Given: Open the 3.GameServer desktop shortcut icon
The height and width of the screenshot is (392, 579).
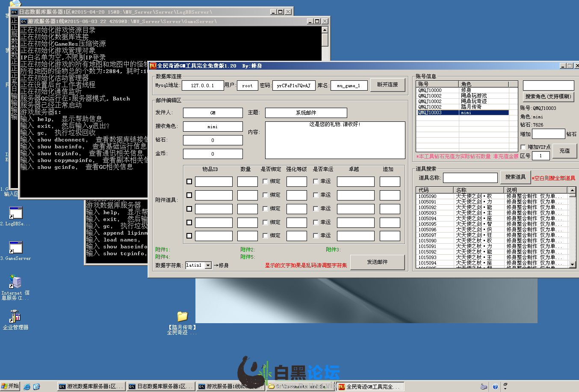Looking at the screenshot, I should (16, 248).
